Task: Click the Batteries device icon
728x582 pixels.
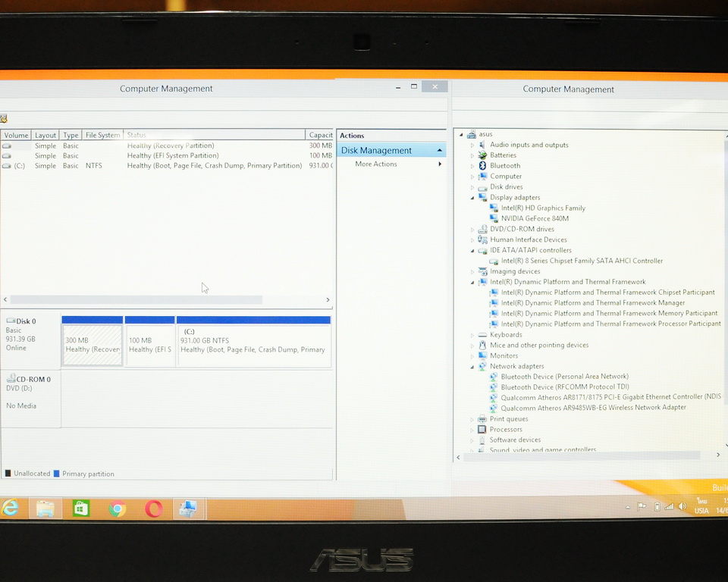Action: 482,155
